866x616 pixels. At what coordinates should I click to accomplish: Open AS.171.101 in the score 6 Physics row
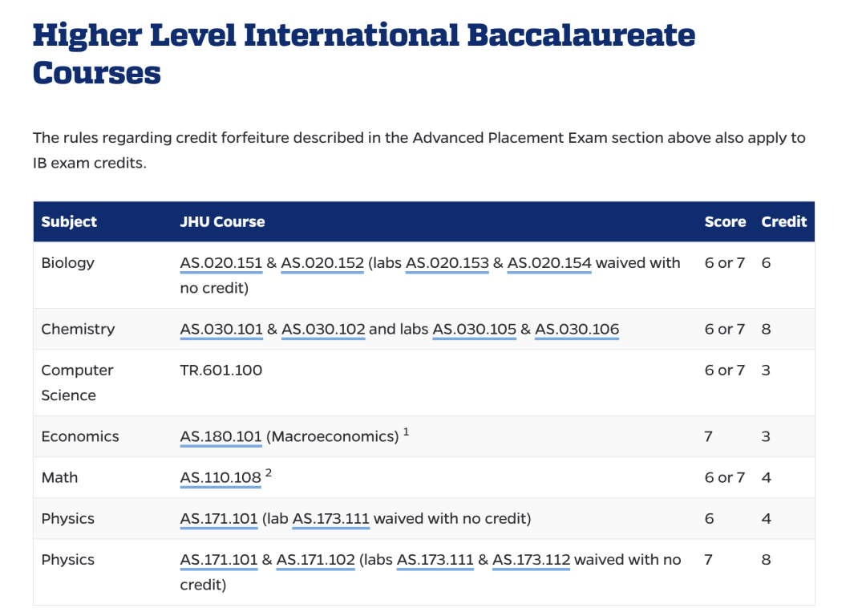[x=219, y=519]
